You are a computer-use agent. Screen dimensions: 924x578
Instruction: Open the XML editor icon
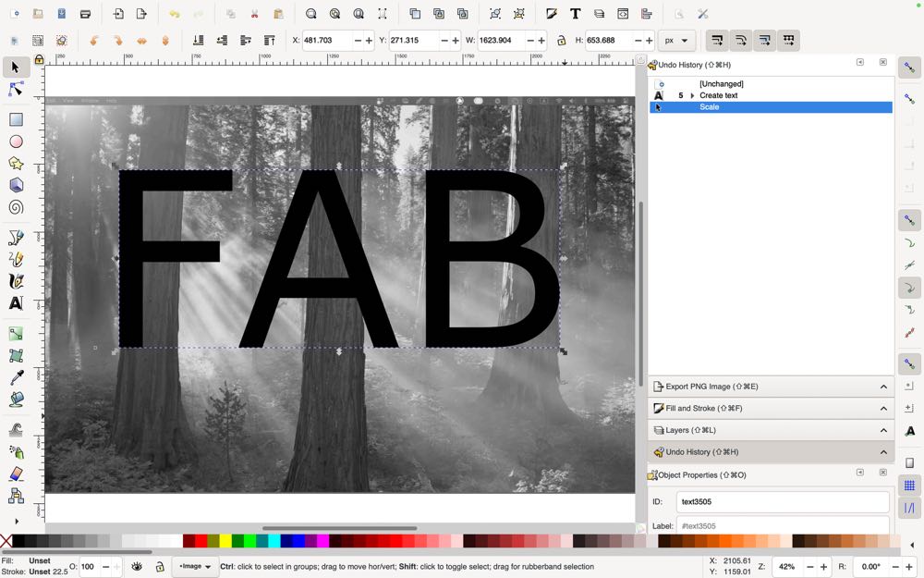tap(623, 14)
